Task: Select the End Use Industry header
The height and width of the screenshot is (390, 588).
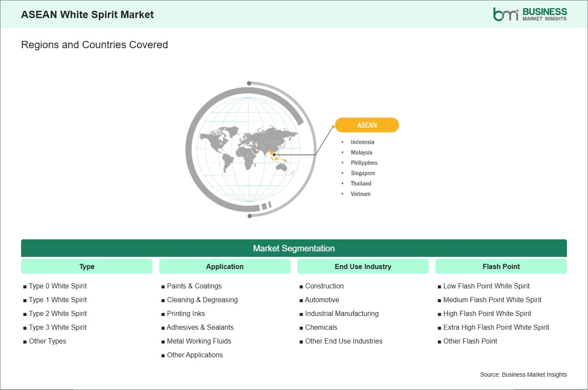Action: coord(363,266)
